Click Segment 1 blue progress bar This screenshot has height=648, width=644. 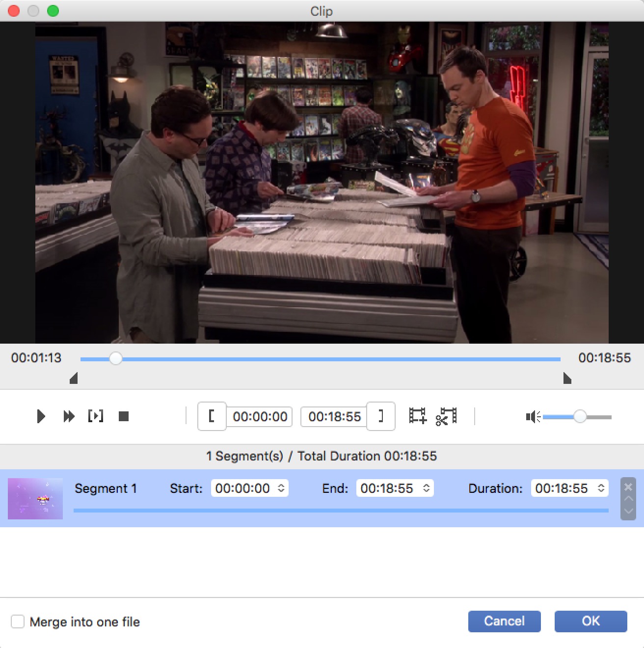pos(341,511)
